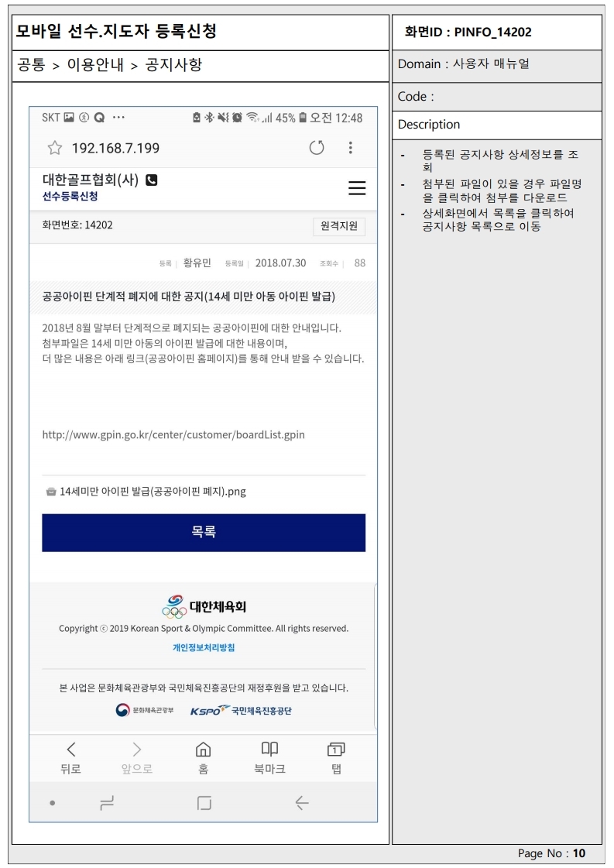
Task: Open the 개인정보처리방침 link
Action: point(204,647)
